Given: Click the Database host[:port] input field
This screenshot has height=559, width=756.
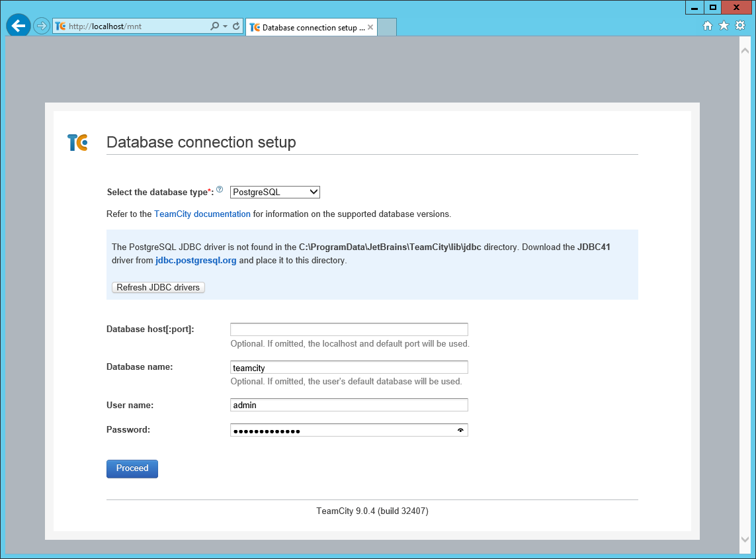Looking at the screenshot, I should pos(349,329).
